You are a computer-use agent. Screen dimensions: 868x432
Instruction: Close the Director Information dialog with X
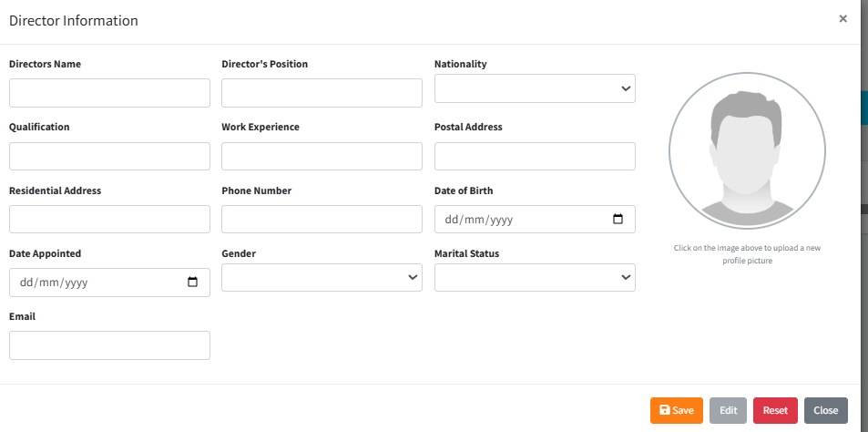tap(842, 18)
